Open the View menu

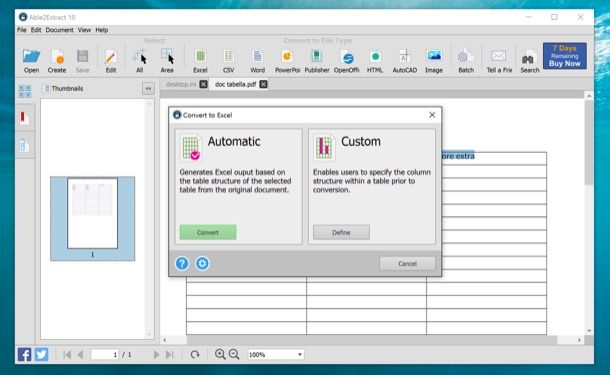(x=84, y=30)
